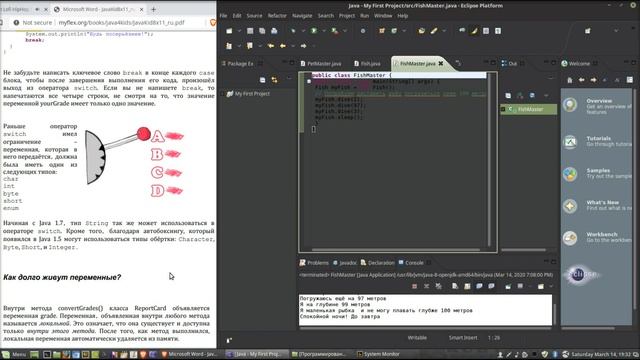Screen dimensions: 640x360
Task: Open System Monitor from the taskbar
Action: 378,354
